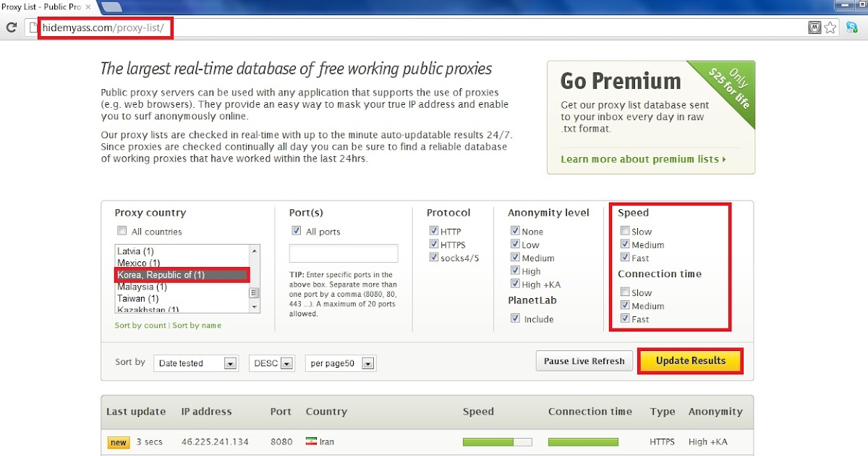
Task: Switch to the Proxy List browser tab
Action: click(45, 7)
